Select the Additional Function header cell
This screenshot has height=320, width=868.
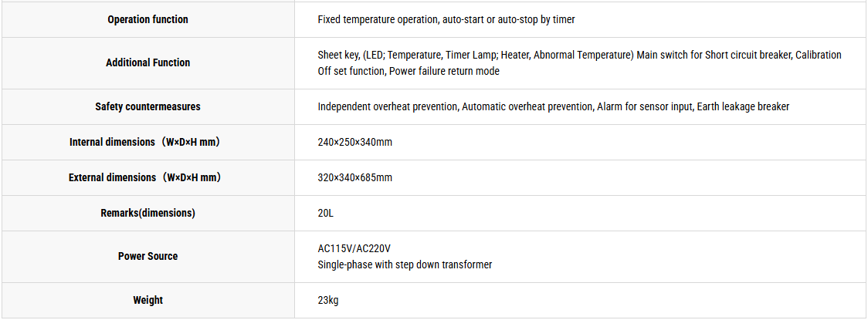(x=147, y=63)
